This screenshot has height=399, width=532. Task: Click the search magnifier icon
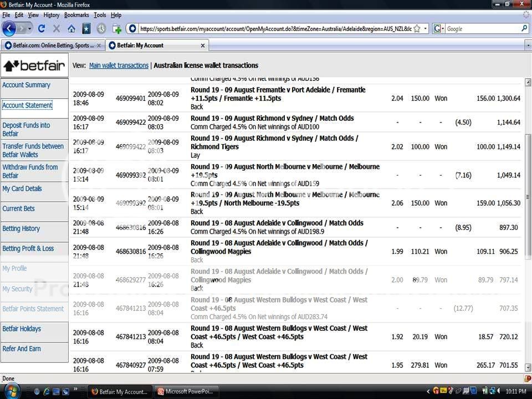(525, 28)
